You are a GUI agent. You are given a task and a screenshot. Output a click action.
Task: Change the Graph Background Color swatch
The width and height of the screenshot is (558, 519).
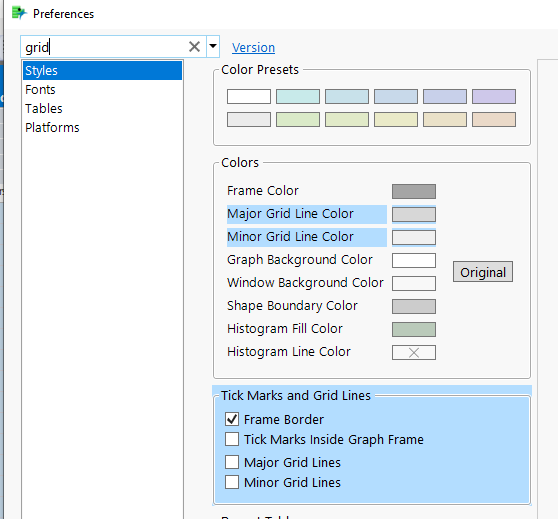click(414, 260)
